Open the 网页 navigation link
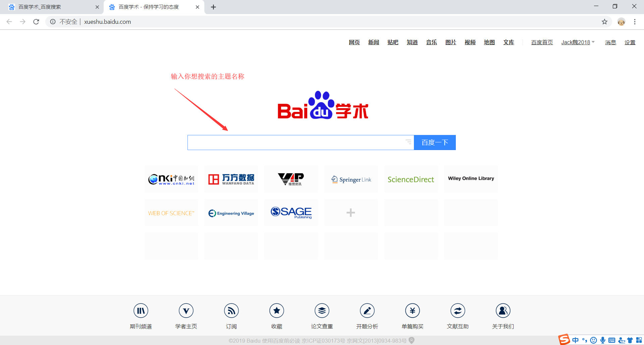 tap(354, 43)
